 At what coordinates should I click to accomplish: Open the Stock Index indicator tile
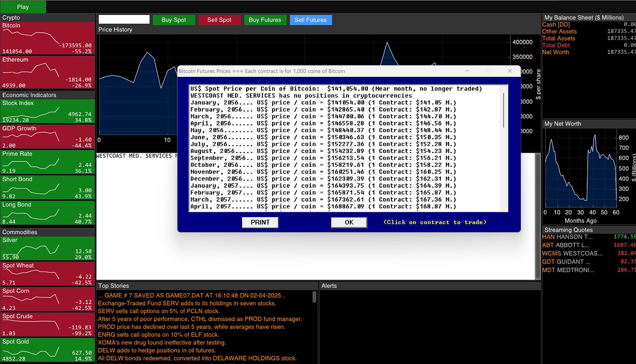pyautogui.click(x=48, y=111)
